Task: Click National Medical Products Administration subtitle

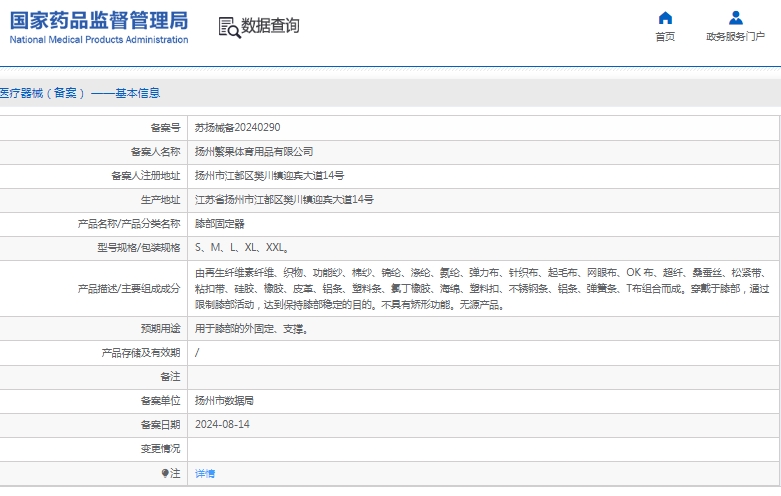Action: click(99, 40)
